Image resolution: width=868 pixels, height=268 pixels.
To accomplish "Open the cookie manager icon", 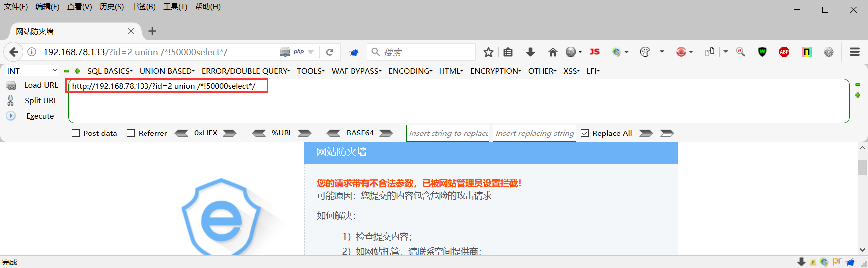I will tap(645, 52).
